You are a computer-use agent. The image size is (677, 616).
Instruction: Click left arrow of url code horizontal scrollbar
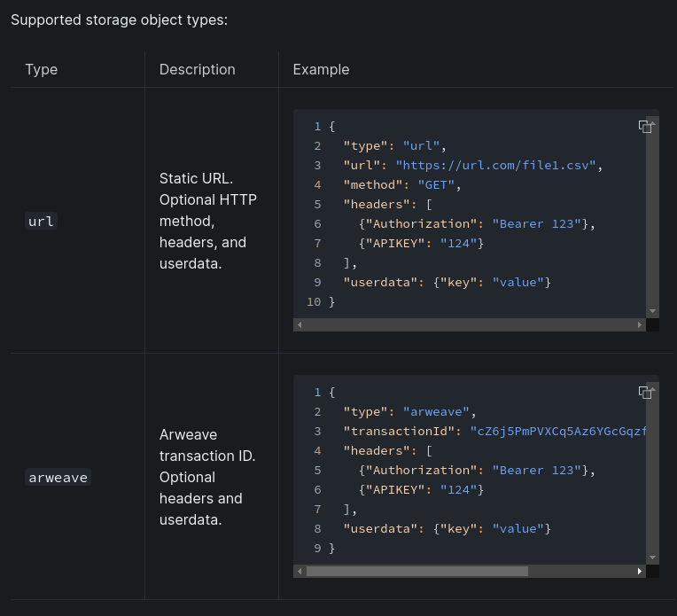(300, 325)
